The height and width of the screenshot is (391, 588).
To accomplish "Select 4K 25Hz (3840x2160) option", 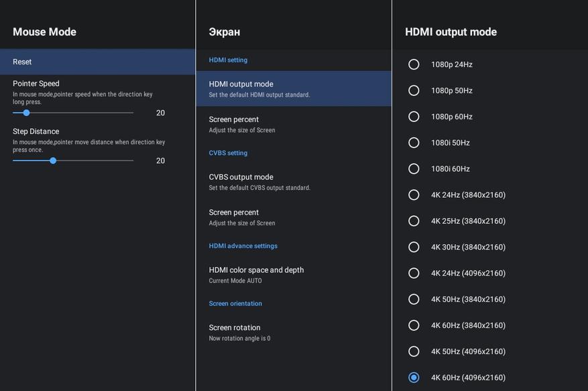I will pyautogui.click(x=414, y=221).
